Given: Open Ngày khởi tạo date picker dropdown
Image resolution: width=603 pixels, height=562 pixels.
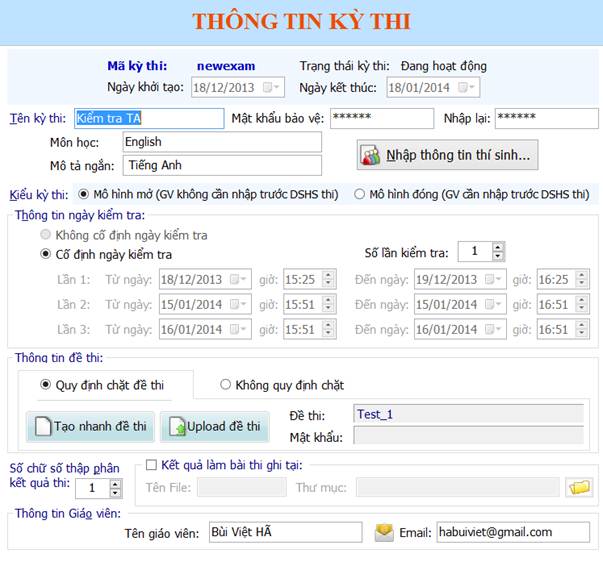Looking at the screenshot, I should tap(271, 87).
